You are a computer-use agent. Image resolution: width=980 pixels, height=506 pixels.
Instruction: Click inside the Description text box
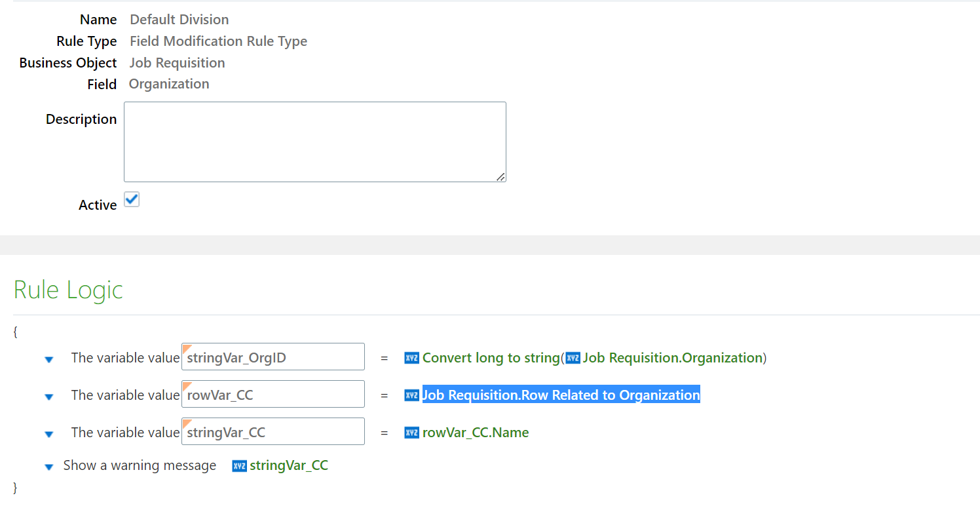[x=314, y=142]
